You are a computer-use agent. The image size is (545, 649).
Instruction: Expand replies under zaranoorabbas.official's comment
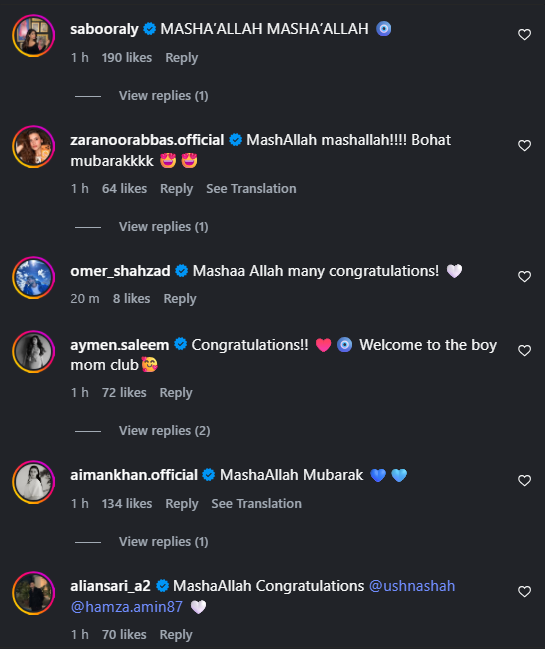[163, 226]
